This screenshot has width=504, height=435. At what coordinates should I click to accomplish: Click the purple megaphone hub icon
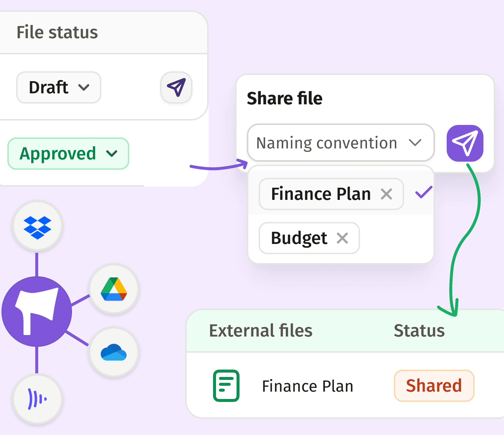point(37,312)
